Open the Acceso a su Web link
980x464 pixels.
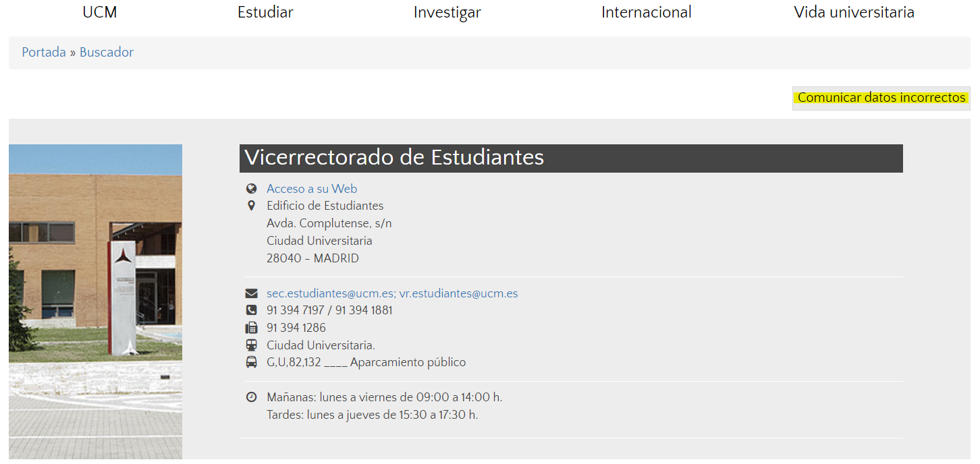coord(312,189)
